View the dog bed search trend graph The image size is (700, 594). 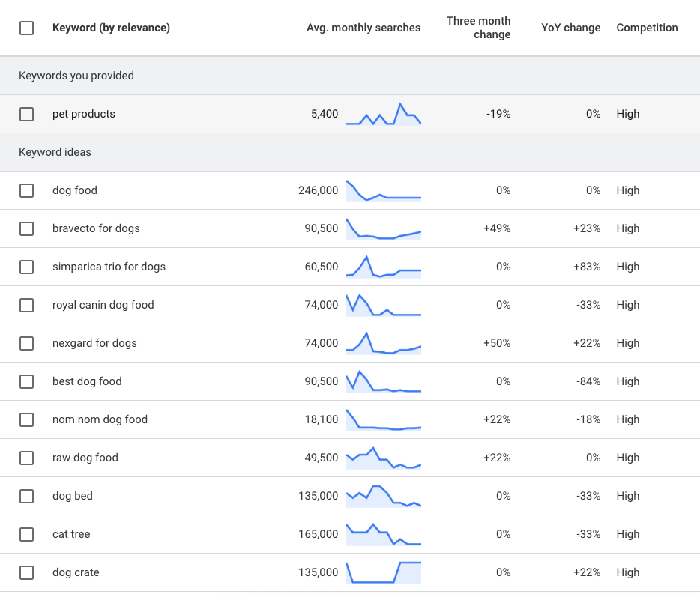click(x=384, y=496)
